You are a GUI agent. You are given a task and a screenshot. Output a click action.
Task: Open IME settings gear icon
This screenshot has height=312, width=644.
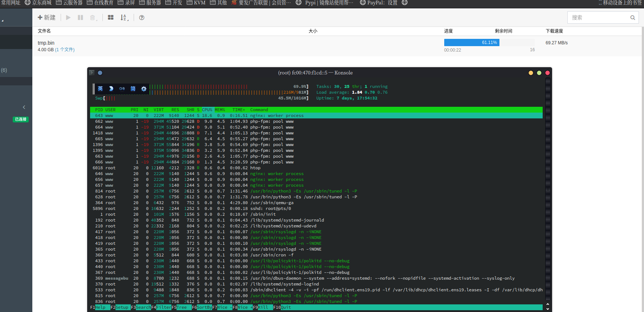click(144, 89)
